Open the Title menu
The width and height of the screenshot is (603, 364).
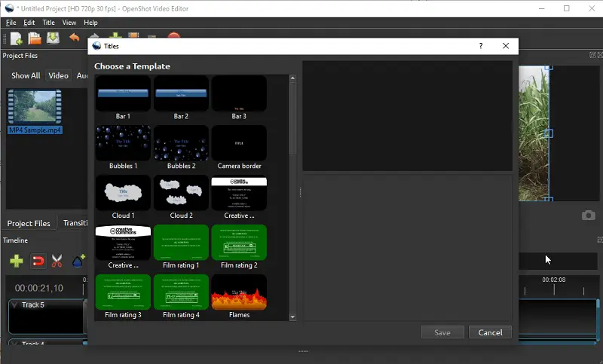pos(48,23)
